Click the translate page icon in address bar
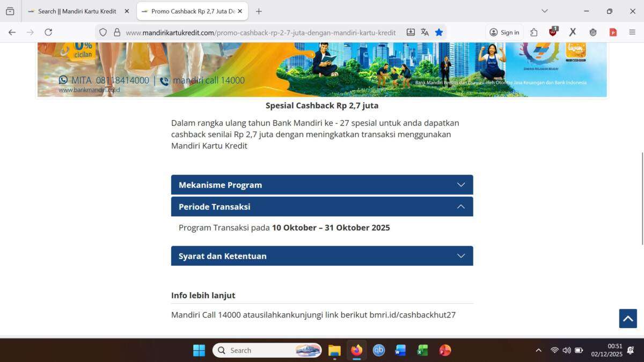This screenshot has width=644, height=362. pos(425,32)
